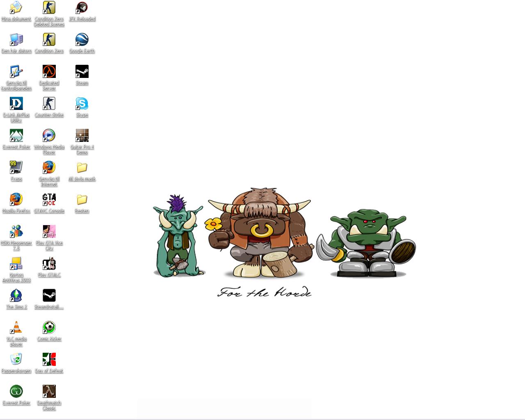
Task: Open the All jävla musik folder
Action: [82, 167]
